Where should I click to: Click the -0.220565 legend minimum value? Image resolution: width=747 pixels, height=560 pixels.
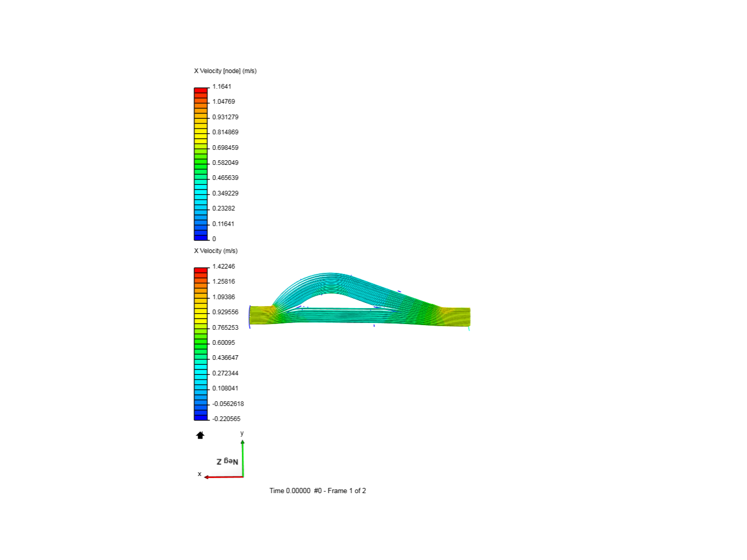[226, 419]
